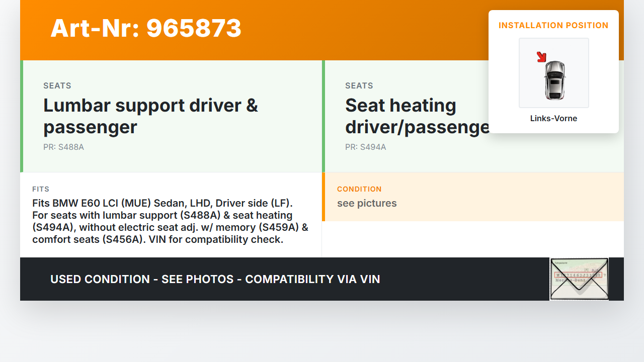Screen dimensions: 644x362
Task: Click the BMW E60 LCI fitment description
Action: tap(170, 221)
